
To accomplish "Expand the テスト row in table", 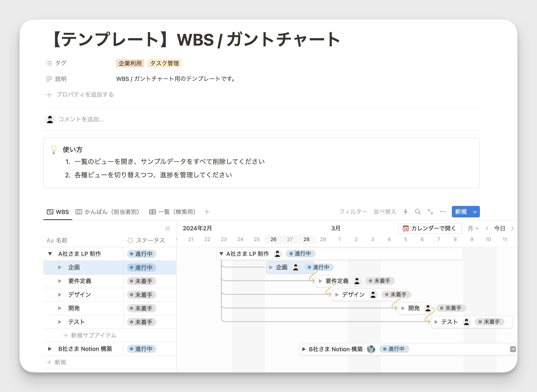I will (60, 322).
